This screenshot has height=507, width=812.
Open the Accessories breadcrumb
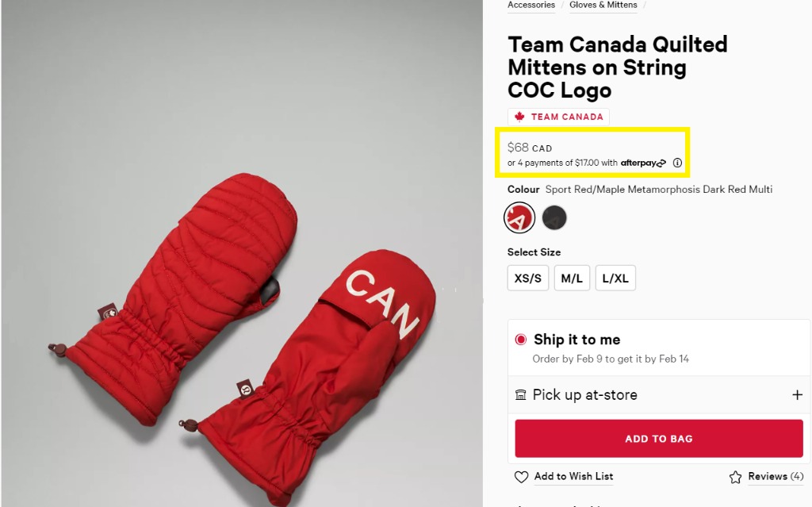[531, 5]
